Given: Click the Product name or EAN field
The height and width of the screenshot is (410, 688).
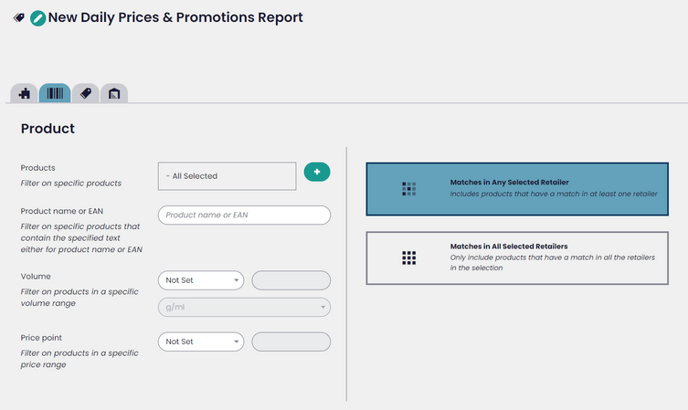Looking at the screenshot, I should click(x=244, y=215).
